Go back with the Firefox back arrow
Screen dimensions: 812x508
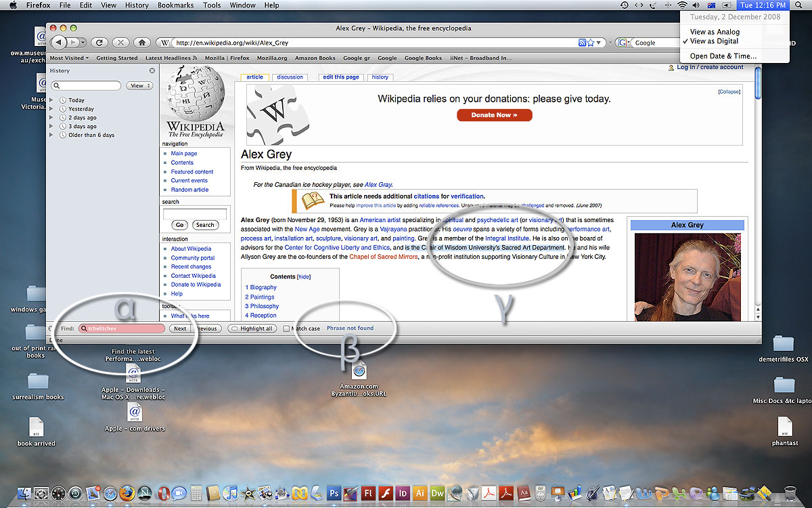[59, 42]
